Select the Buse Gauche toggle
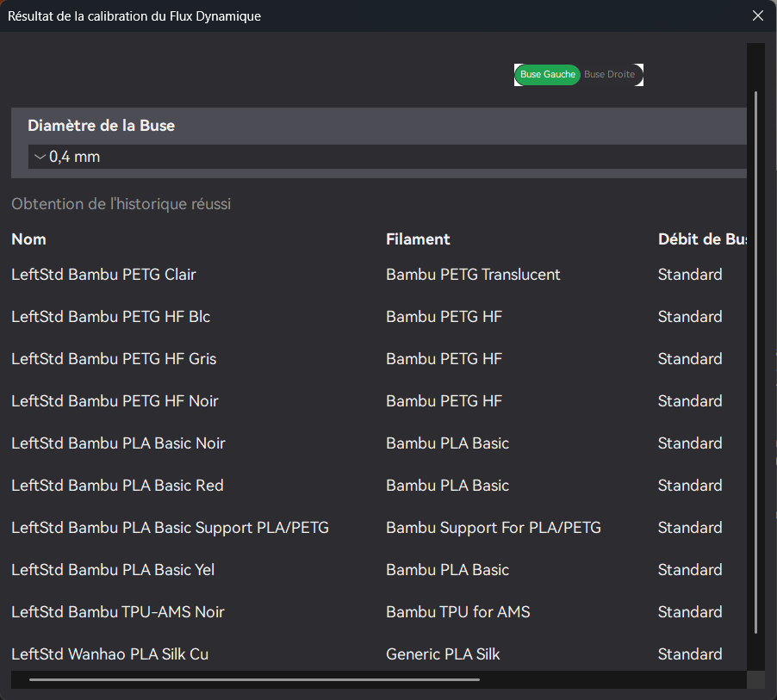This screenshot has height=700, width=777. (547, 75)
